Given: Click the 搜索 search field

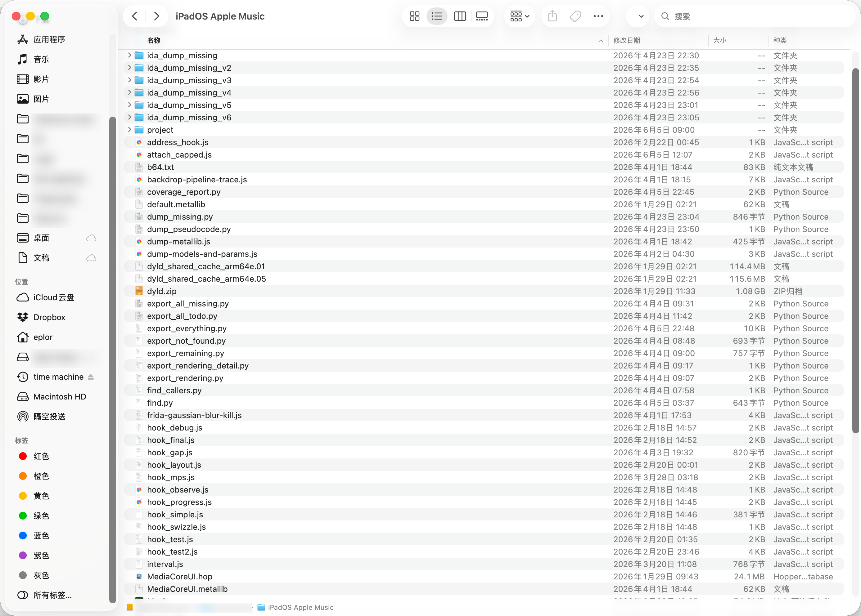Looking at the screenshot, I should coord(755,16).
